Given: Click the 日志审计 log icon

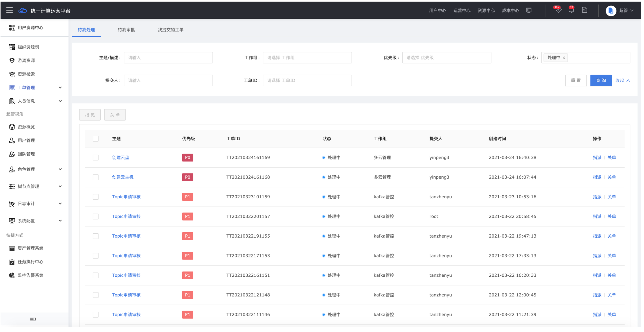Looking at the screenshot, I should click(12, 204).
